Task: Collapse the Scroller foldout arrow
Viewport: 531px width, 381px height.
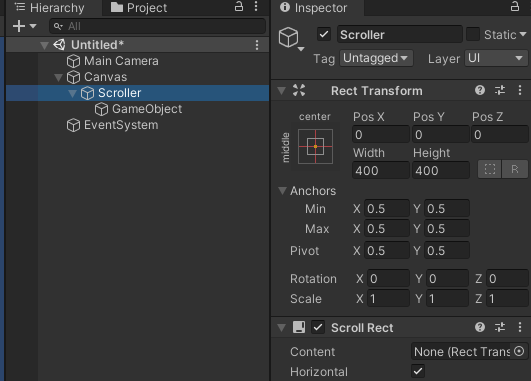Action: [72, 93]
